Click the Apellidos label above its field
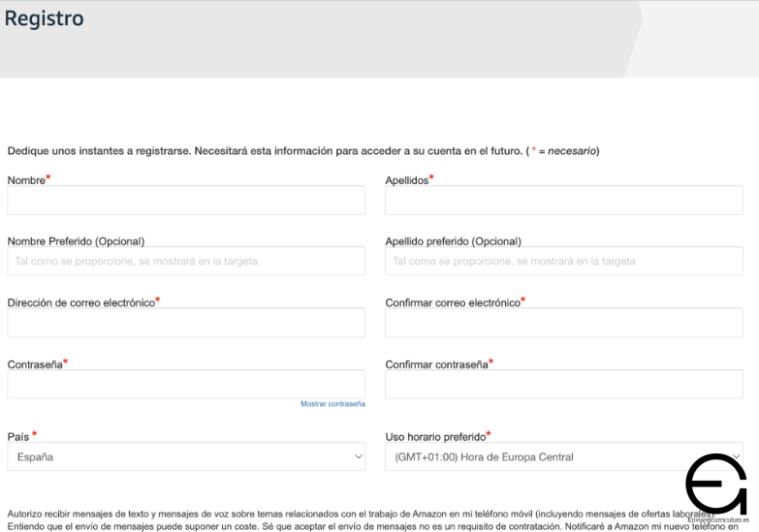 click(406, 180)
